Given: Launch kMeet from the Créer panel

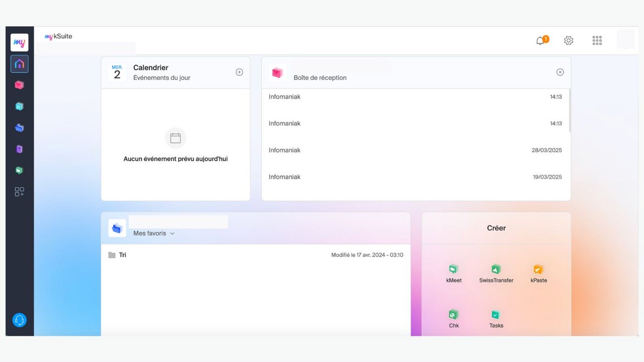Looking at the screenshot, I should click(453, 274).
